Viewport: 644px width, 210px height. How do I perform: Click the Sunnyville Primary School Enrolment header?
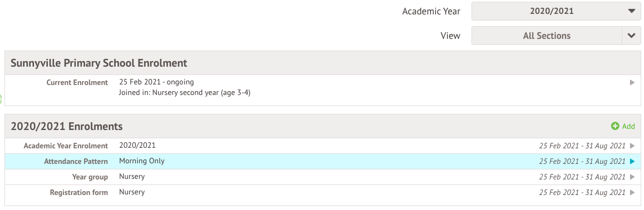tap(99, 63)
